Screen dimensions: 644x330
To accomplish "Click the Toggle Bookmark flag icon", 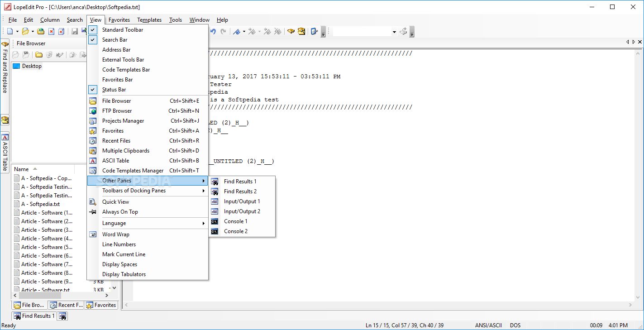I will tap(237, 31).
